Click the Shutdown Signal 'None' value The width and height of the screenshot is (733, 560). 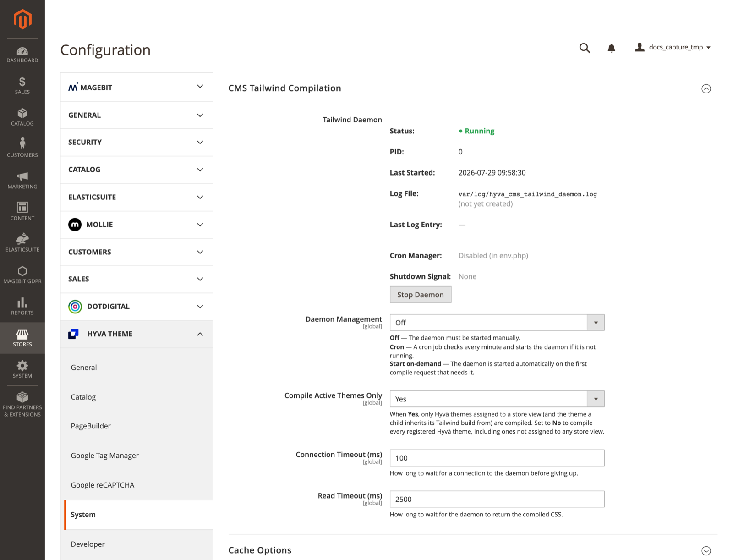(467, 276)
